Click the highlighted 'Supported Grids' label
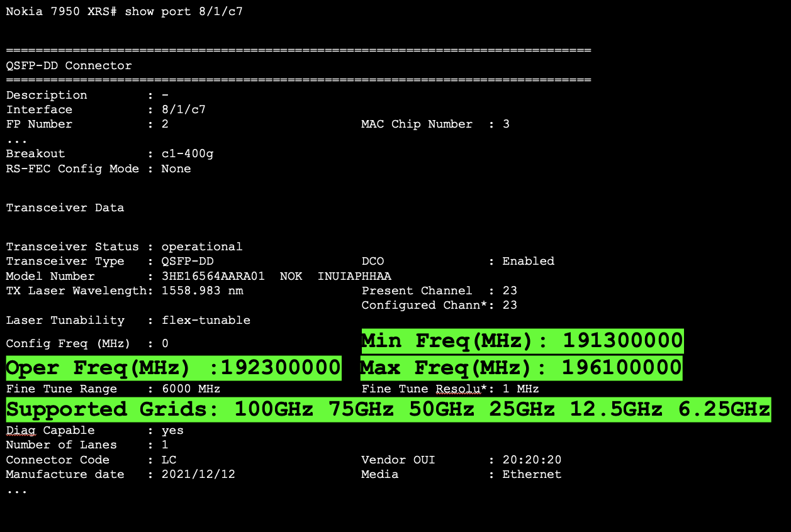Image resolution: width=791 pixels, height=532 pixels. [x=112, y=409]
